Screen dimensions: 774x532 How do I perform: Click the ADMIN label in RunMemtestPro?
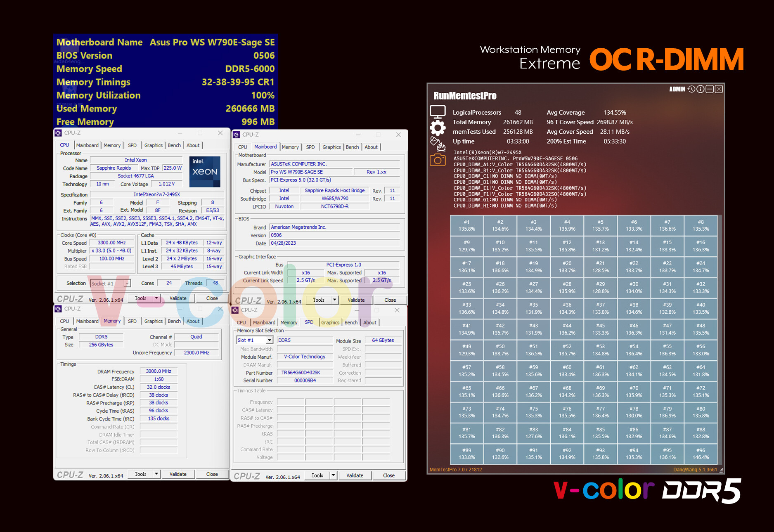coord(677,89)
